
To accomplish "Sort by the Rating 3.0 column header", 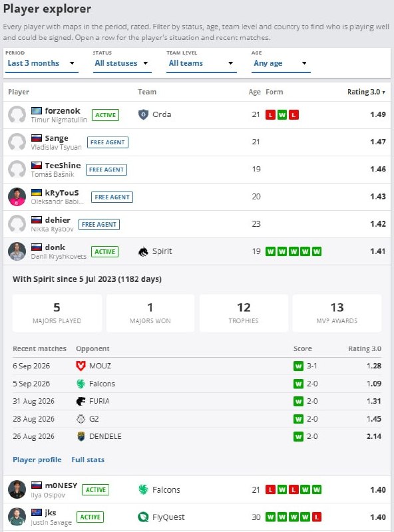I will [366, 92].
